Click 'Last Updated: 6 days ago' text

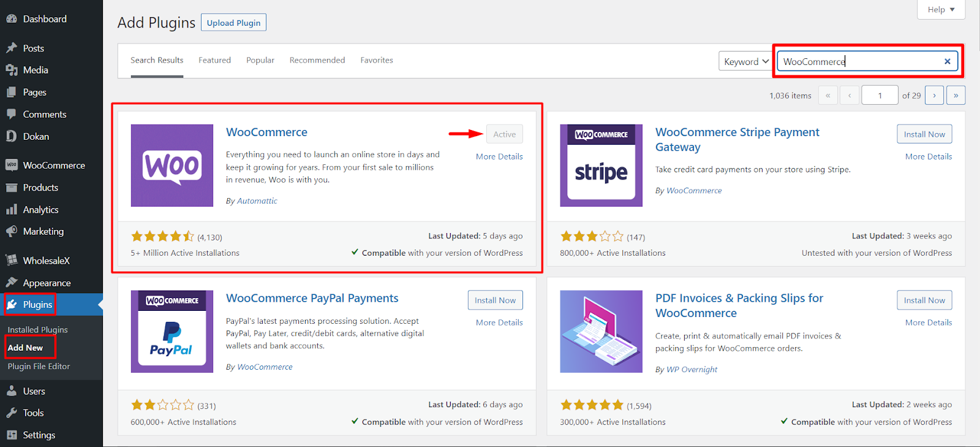475,405
